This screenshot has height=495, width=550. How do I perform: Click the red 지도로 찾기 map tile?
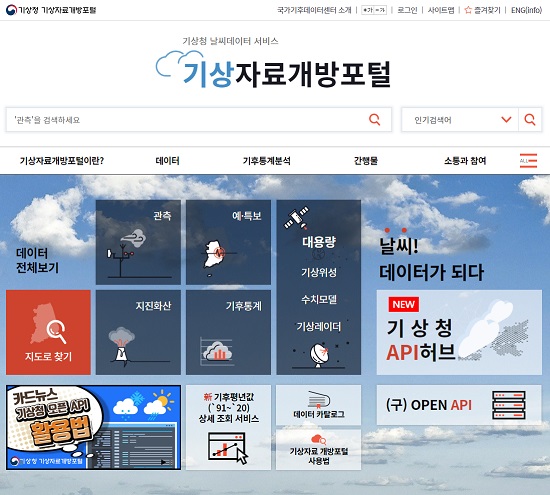(48, 332)
